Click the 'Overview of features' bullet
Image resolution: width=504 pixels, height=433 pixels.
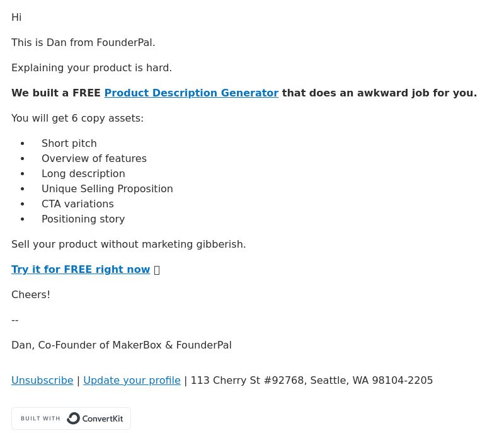(x=94, y=158)
